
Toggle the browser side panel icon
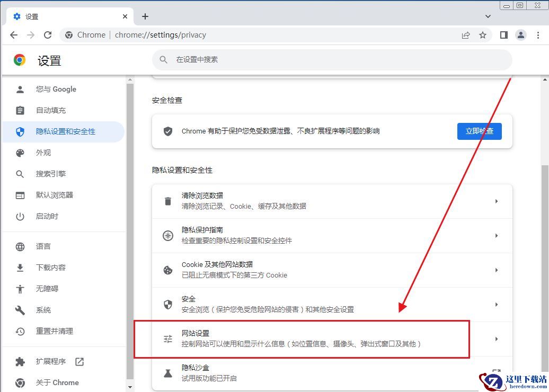point(504,35)
